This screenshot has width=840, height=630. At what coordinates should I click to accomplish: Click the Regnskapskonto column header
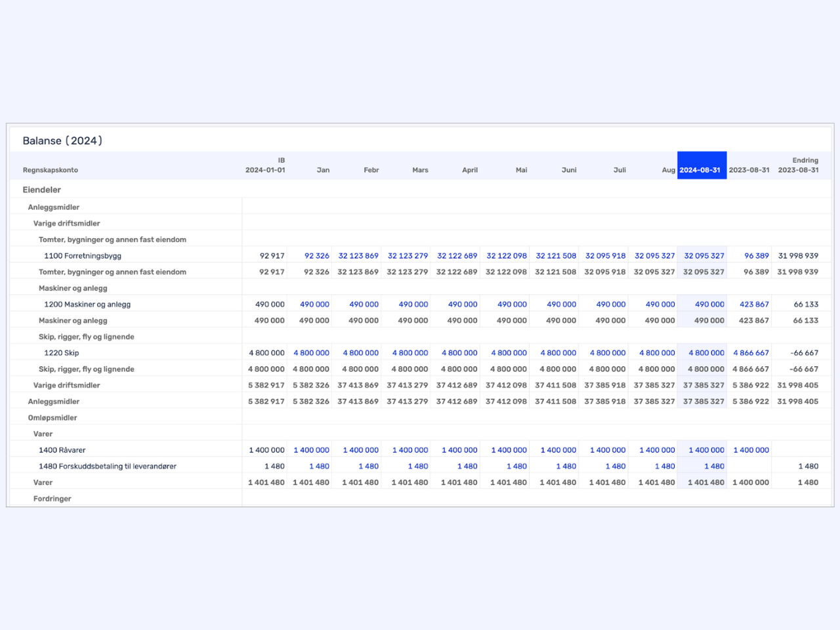51,170
